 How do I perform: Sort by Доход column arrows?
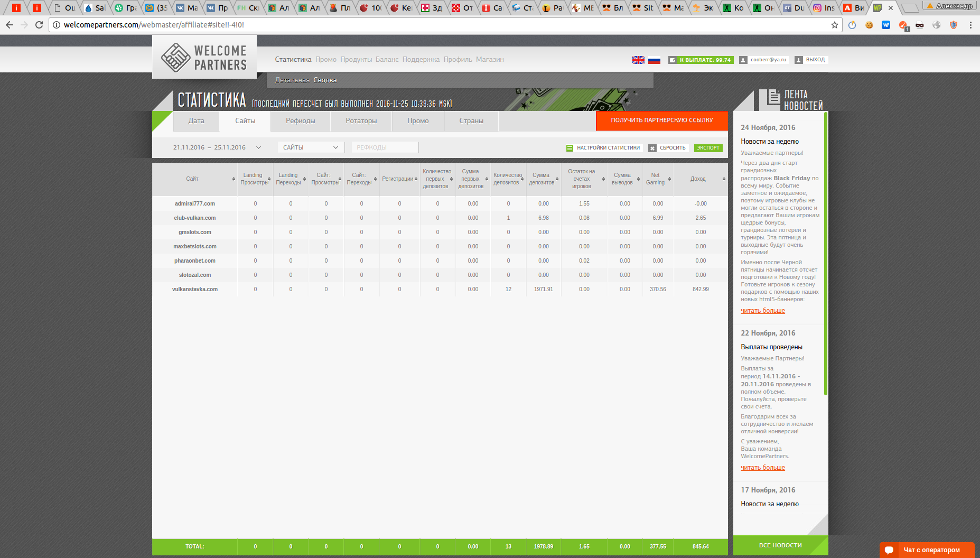[x=724, y=179]
